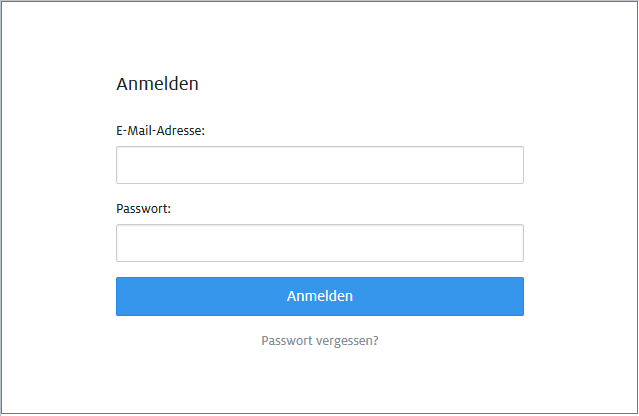639x416 pixels.
Task: Activate the text box below E-Mail-Adresse
Action: point(319,165)
